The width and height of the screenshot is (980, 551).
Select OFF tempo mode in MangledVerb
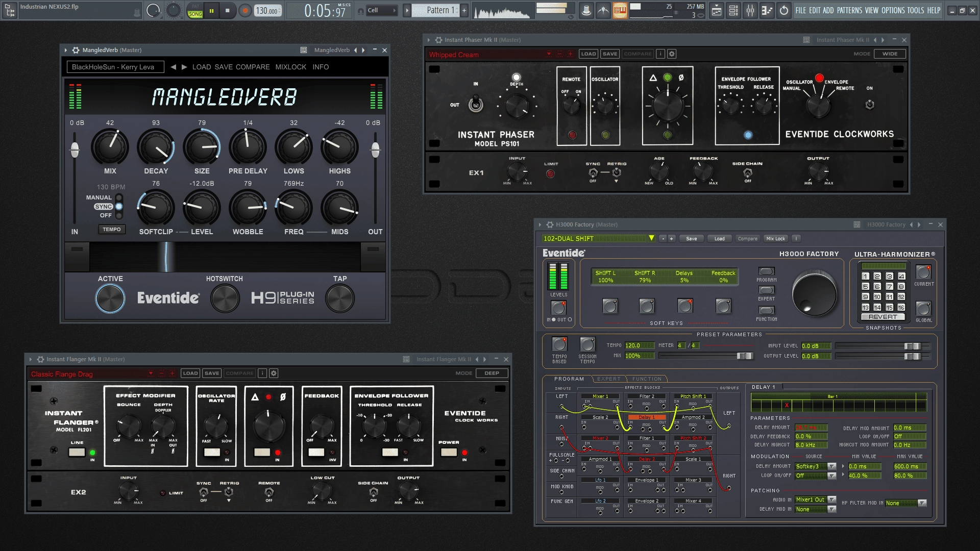click(119, 215)
